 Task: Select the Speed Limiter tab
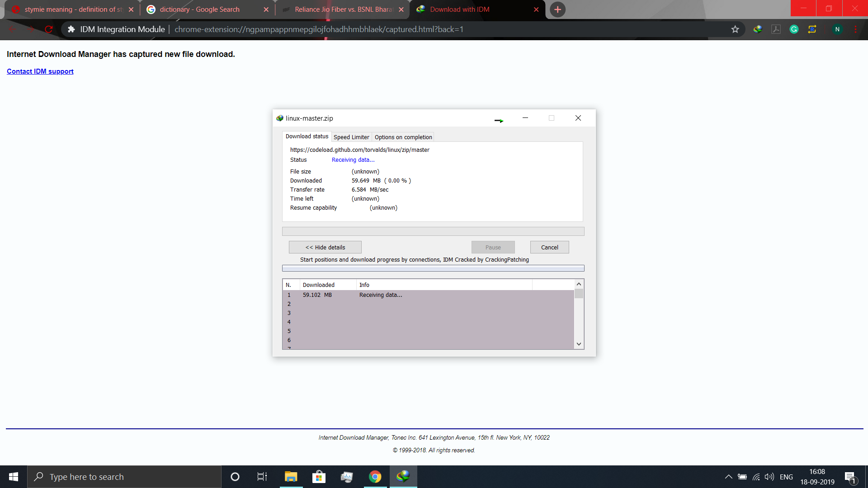(x=350, y=137)
